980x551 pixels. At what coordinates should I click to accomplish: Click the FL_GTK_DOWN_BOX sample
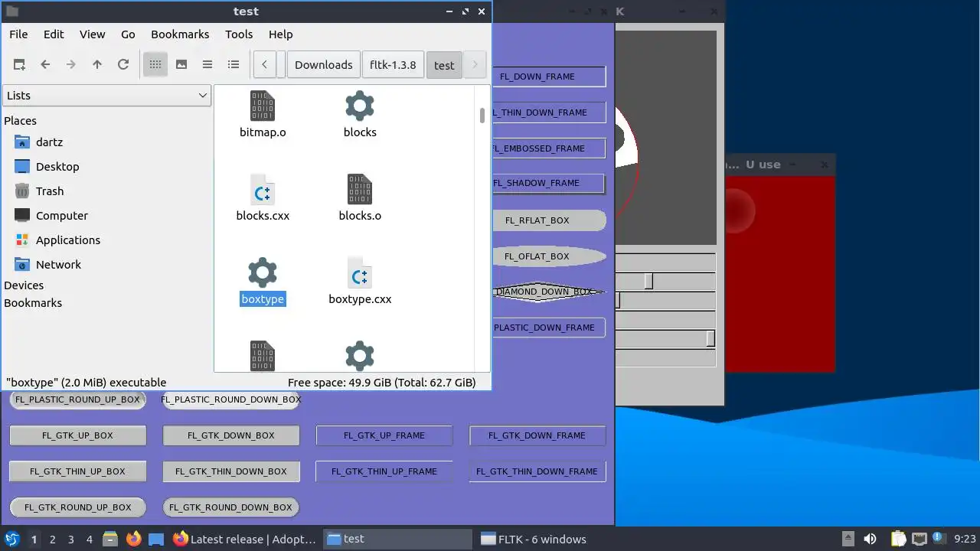pyautogui.click(x=230, y=435)
